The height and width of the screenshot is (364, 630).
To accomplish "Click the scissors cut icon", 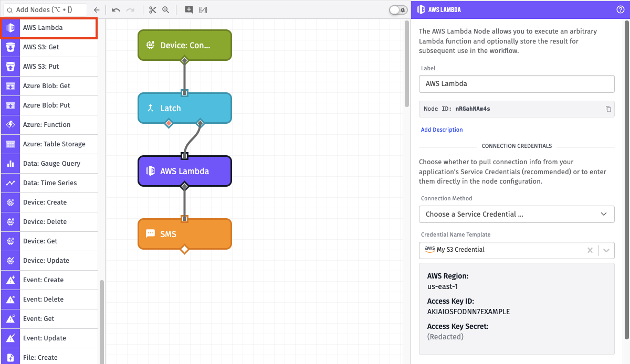I will click(153, 9).
